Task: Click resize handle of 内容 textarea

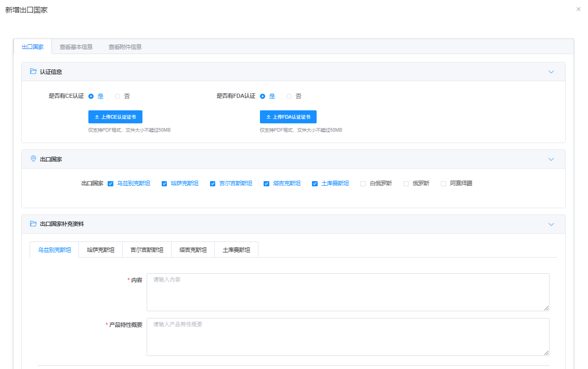Action: tap(546, 308)
